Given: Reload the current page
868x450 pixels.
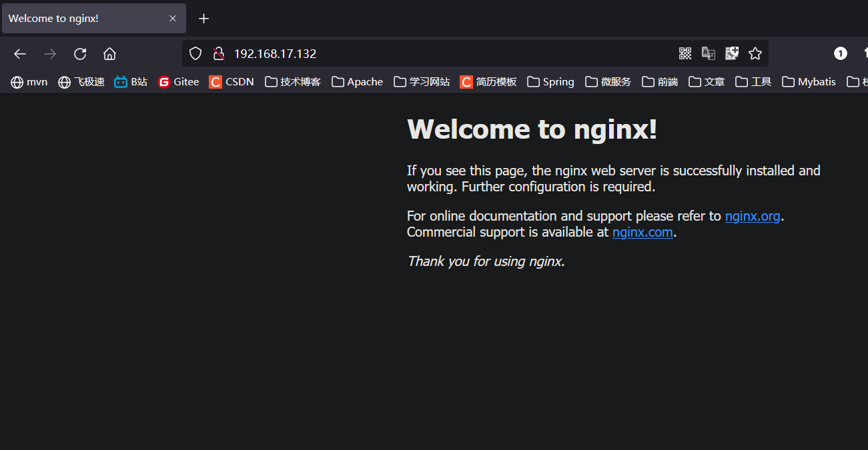Looking at the screenshot, I should click(80, 54).
